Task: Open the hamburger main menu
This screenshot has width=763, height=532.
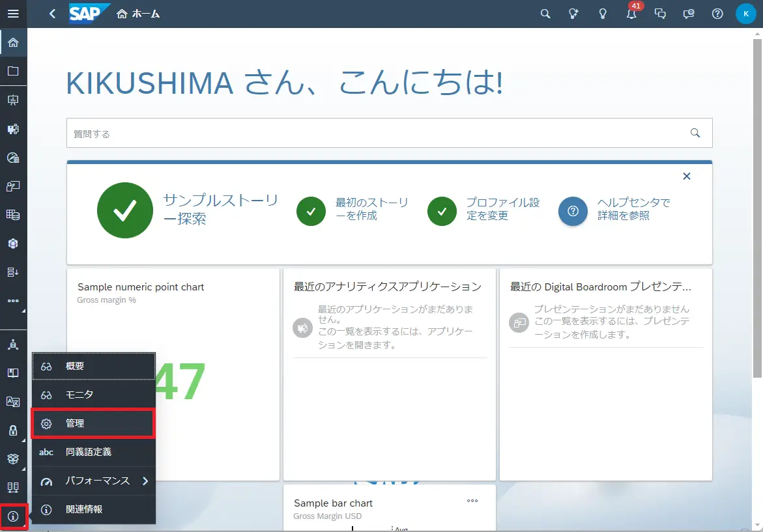Action: coord(13,14)
